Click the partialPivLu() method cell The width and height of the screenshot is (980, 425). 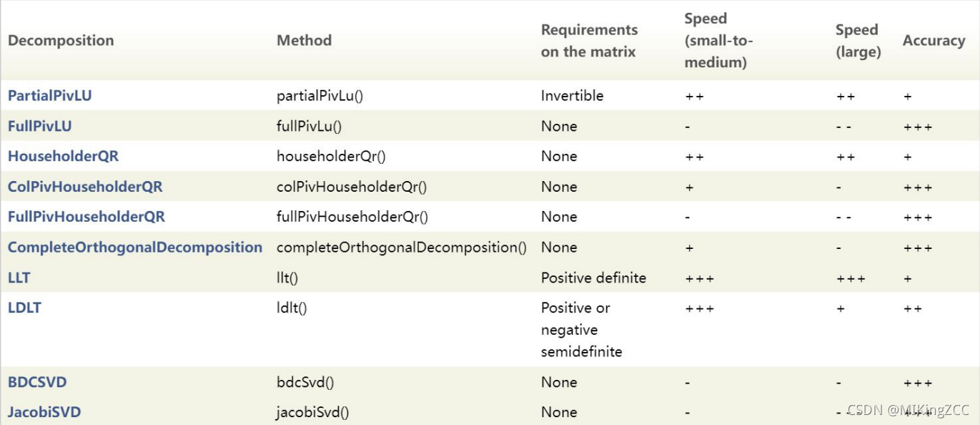point(320,95)
